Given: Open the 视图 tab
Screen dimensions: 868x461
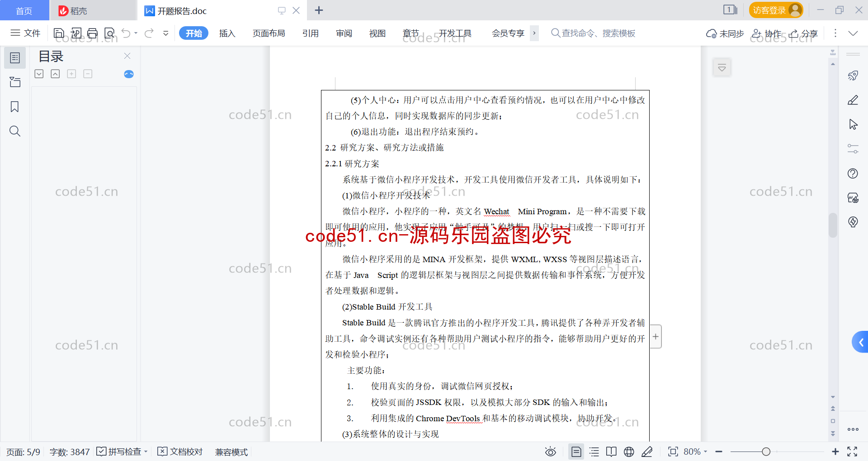Looking at the screenshot, I should coord(377,33).
